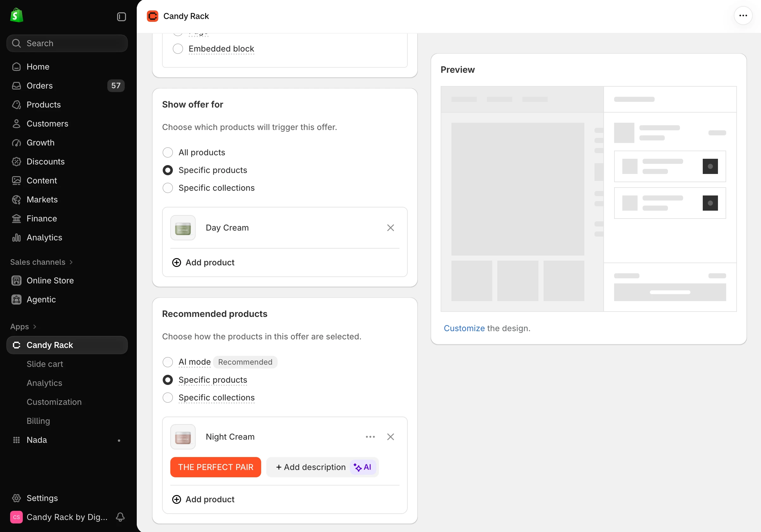Click the Recommended badge next to AI mode
Screen dimensions: 761x532
pos(245,362)
